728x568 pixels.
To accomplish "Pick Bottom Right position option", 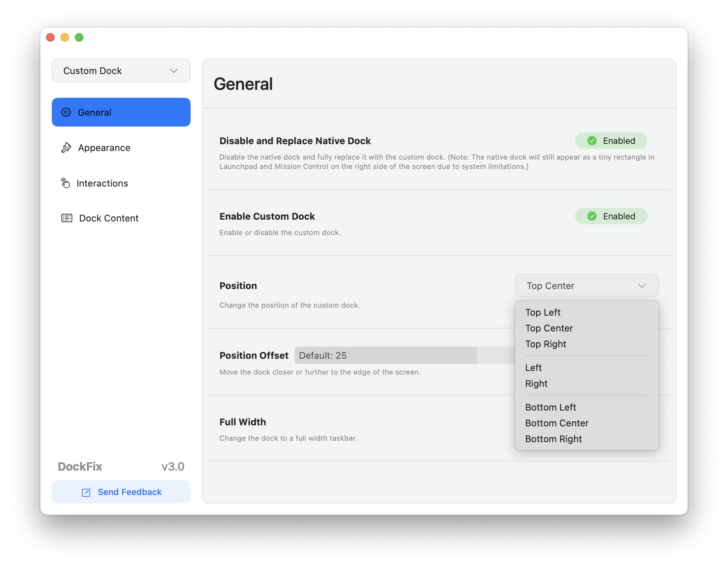I will [553, 439].
